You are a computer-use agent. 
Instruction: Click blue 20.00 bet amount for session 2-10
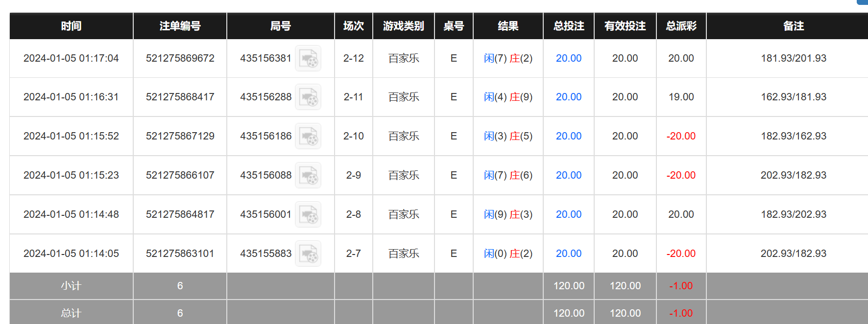tap(568, 136)
